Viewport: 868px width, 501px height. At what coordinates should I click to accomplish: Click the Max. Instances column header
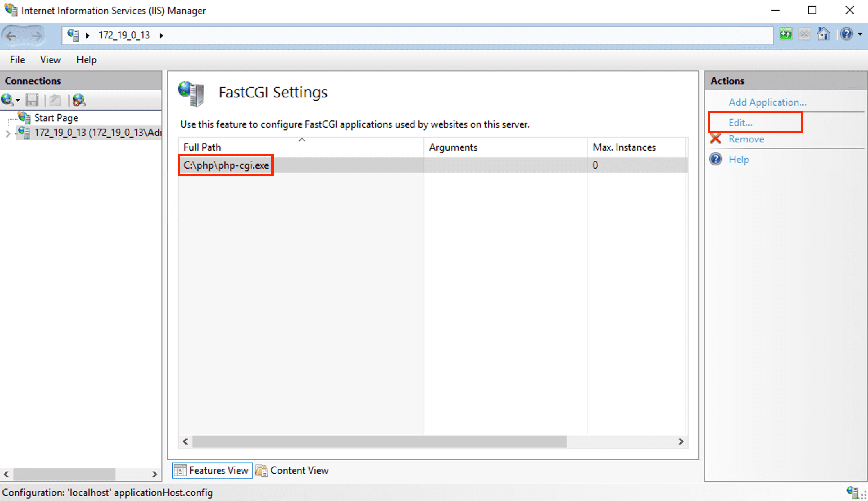coord(637,147)
